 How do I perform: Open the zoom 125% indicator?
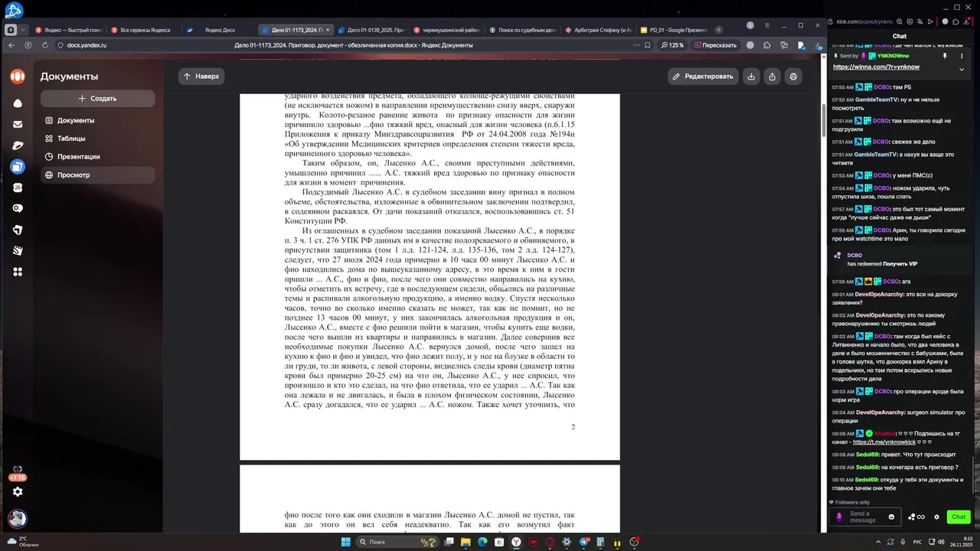pyautogui.click(x=672, y=45)
